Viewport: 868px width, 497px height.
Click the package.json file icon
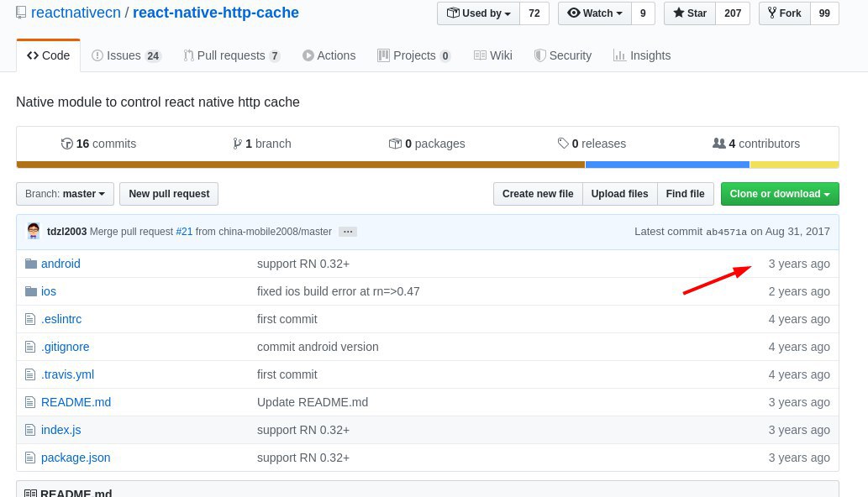(30, 458)
